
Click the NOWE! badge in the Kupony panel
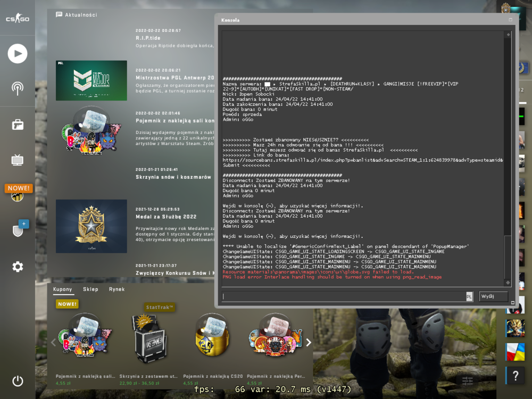click(x=67, y=304)
